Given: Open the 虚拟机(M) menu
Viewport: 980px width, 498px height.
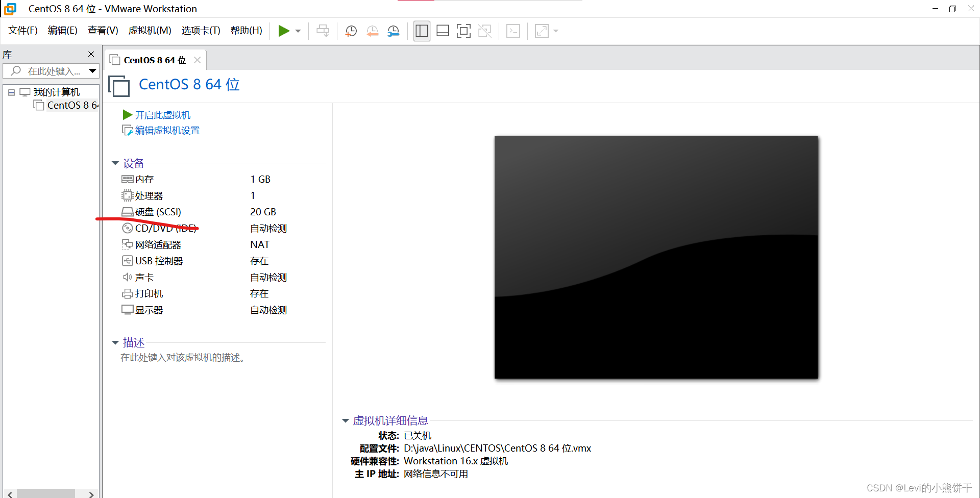Looking at the screenshot, I should (150, 31).
